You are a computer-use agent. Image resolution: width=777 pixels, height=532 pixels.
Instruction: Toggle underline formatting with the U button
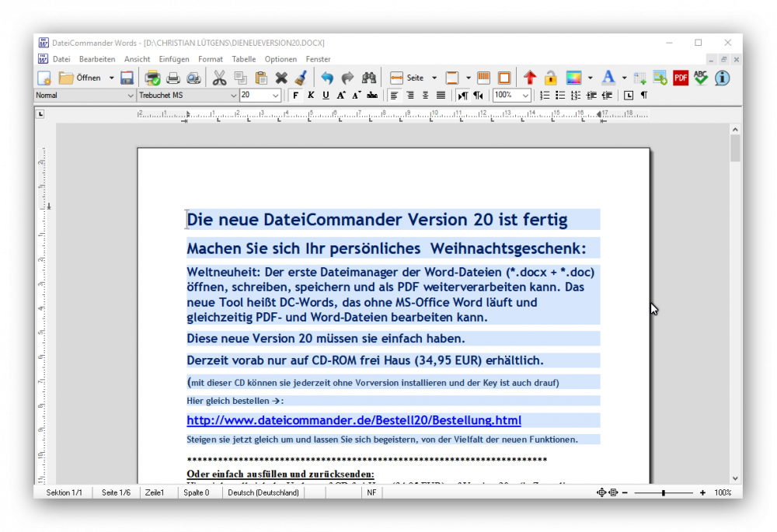click(x=326, y=96)
